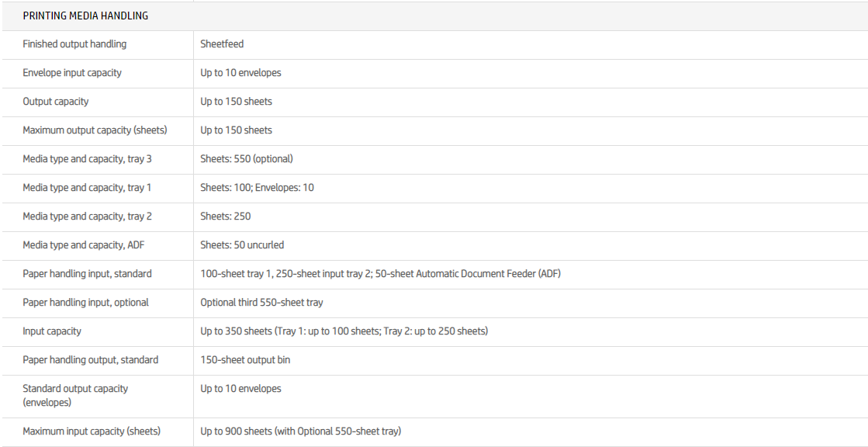The height and width of the screenshot is (447, 868).
Task: Select the Sheets: 550 (optional) value
Action: coord(247,159)
